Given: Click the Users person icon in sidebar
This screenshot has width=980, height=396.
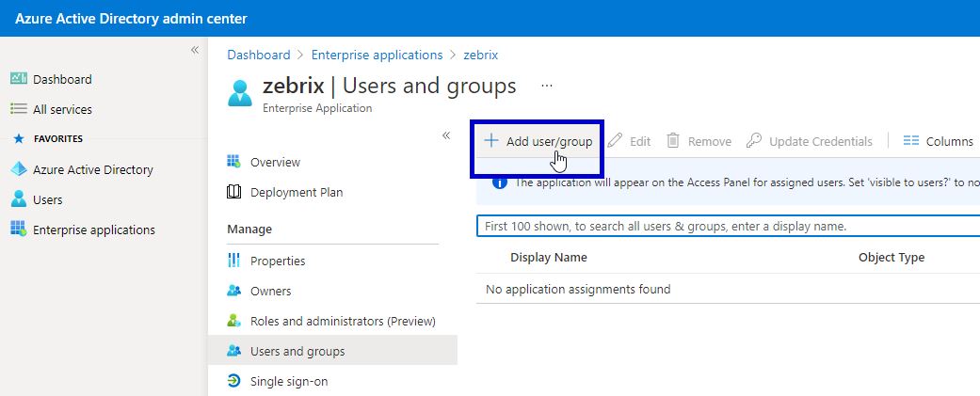Looking at the screenshot, I should (19, 198).
